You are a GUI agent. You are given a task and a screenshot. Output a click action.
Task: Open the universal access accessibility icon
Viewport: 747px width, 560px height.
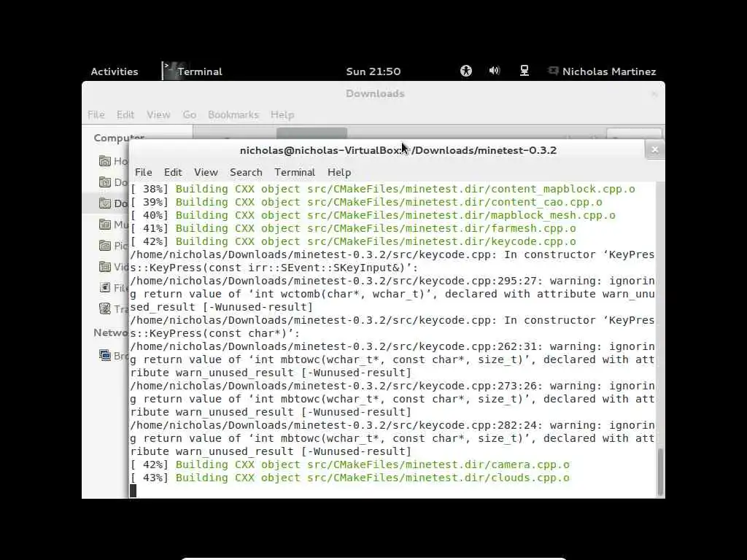466,71
